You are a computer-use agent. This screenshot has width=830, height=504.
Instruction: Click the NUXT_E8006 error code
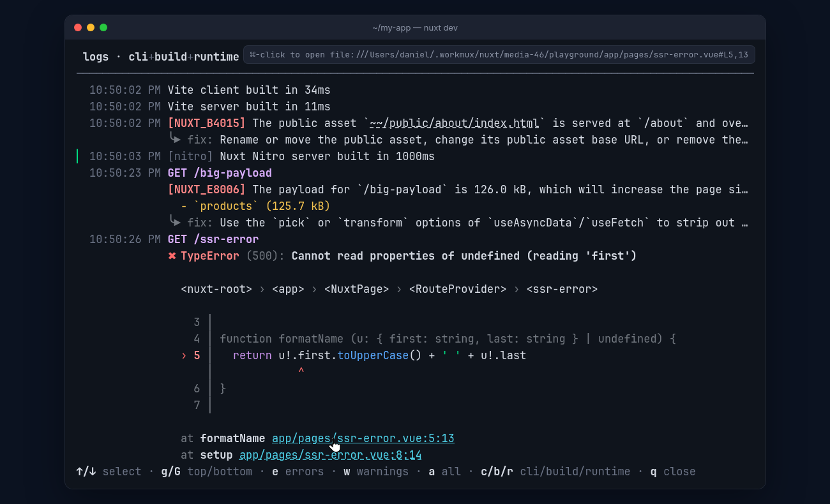207,189
